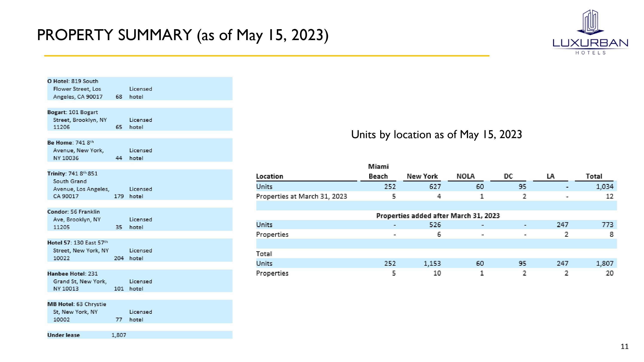Click the slide title Property Summary
Image resolution: width=644 pixels, height=362 pixels.
182,35
